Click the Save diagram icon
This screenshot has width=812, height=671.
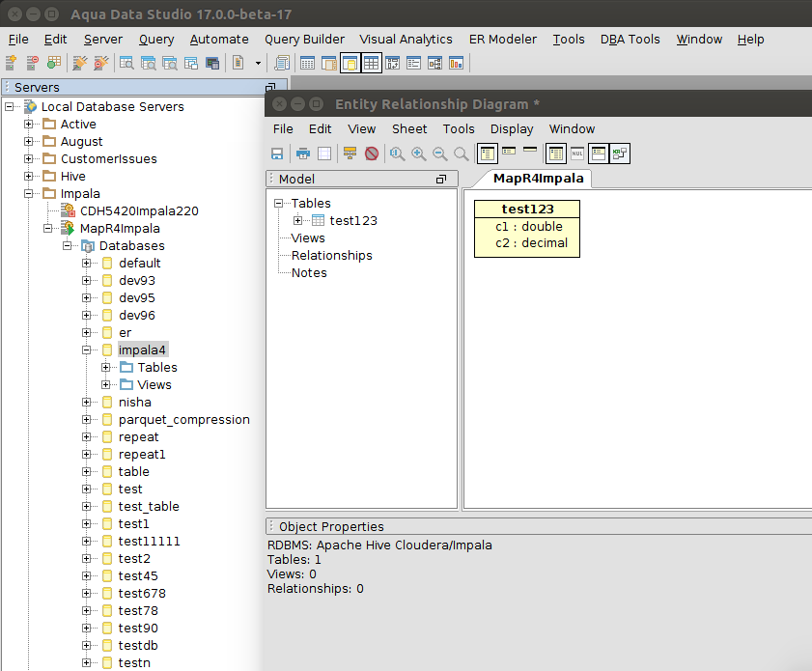tap(277, 154)
